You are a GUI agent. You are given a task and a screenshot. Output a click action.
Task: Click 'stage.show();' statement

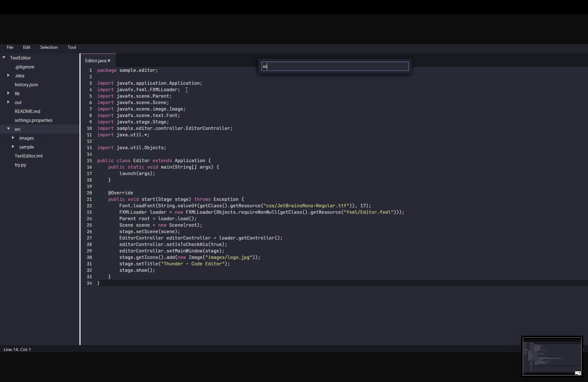click(137, 270)
